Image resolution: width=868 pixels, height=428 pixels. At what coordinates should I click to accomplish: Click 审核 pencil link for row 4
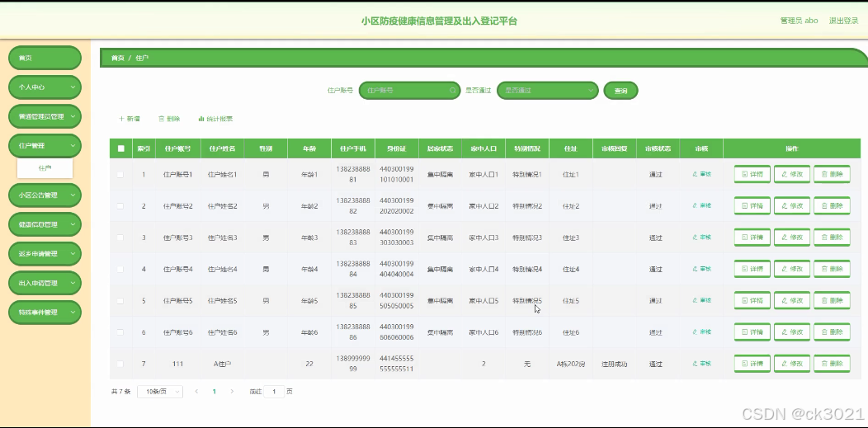701,269
